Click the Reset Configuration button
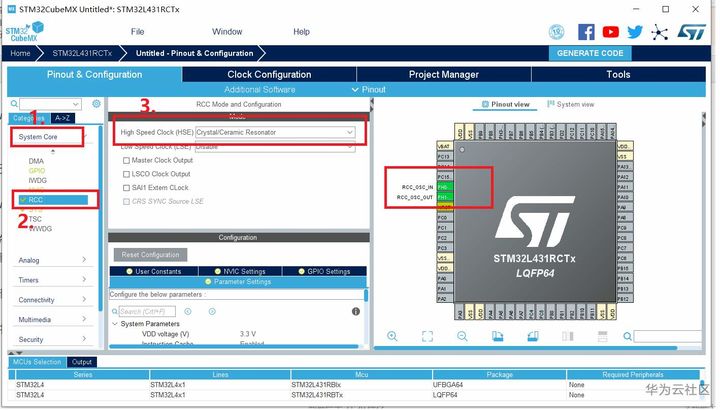This screenshot has width=720, height=410. (x=151, y=254)
